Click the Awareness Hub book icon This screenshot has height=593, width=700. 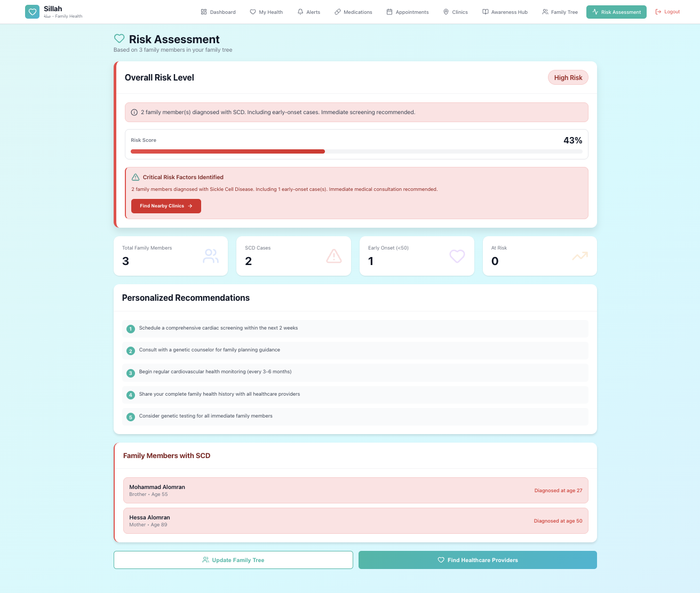click(486, 12)
